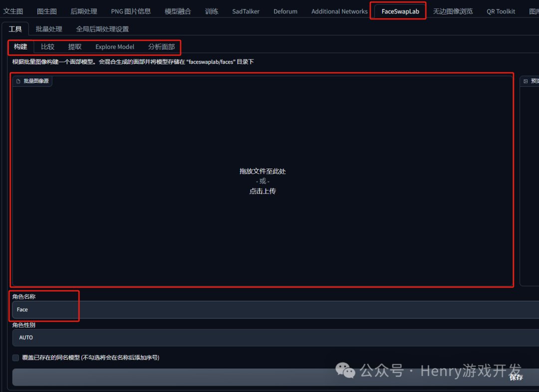Go to 模型融合 tab

(x=178, y=11)
